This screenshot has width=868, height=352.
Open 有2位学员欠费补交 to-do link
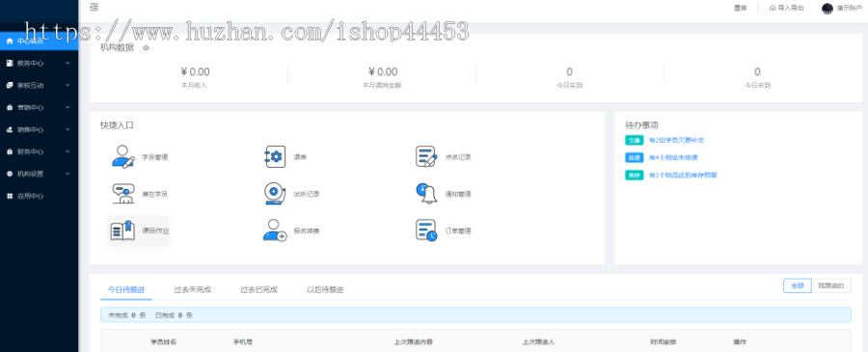pyautogui.click(x=676, y=140)
